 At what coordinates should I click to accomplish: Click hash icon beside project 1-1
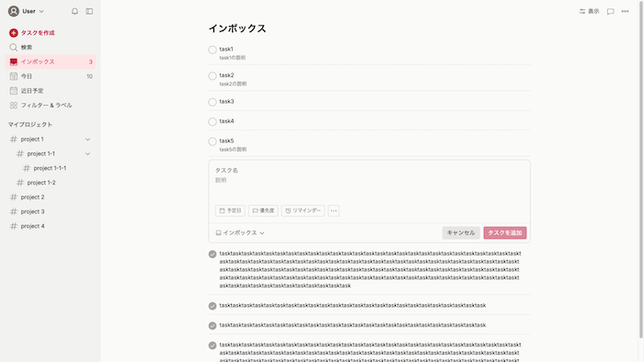click(x=19, y=153)
